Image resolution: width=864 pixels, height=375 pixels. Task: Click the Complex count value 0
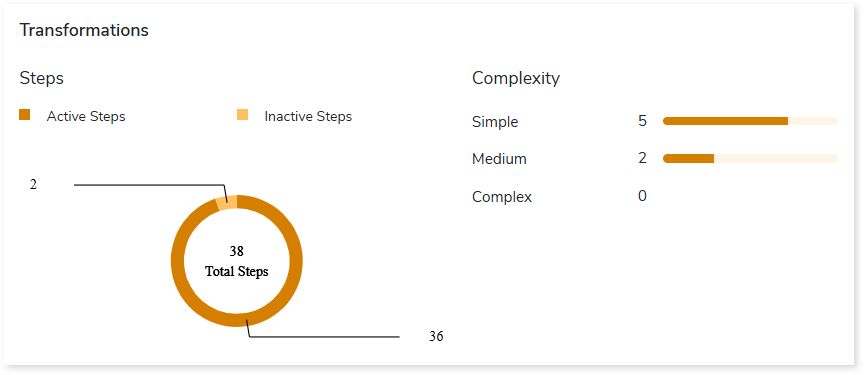point(642,195)
